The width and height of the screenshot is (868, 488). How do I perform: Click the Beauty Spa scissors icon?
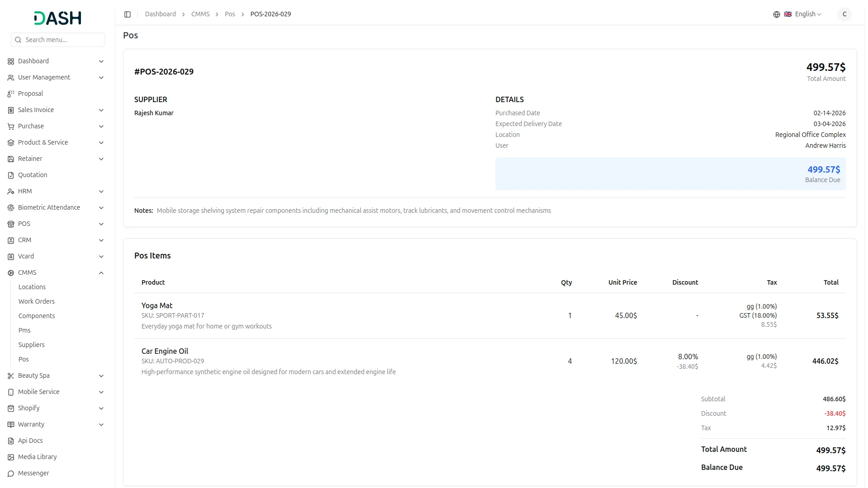pyautogui.click(x=11, y=376)
